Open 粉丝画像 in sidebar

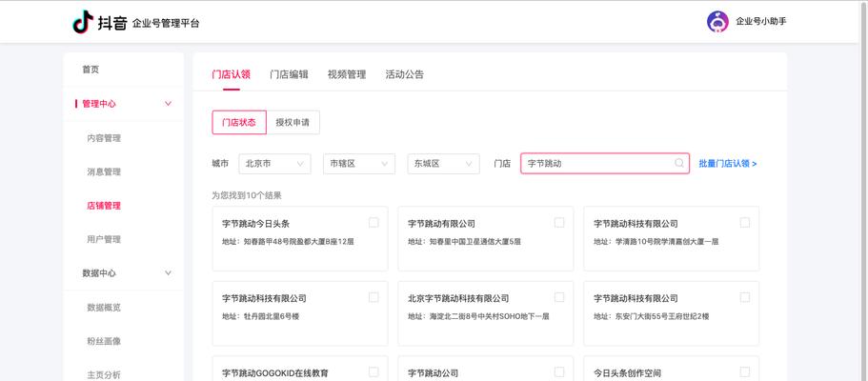pos(104,341)
